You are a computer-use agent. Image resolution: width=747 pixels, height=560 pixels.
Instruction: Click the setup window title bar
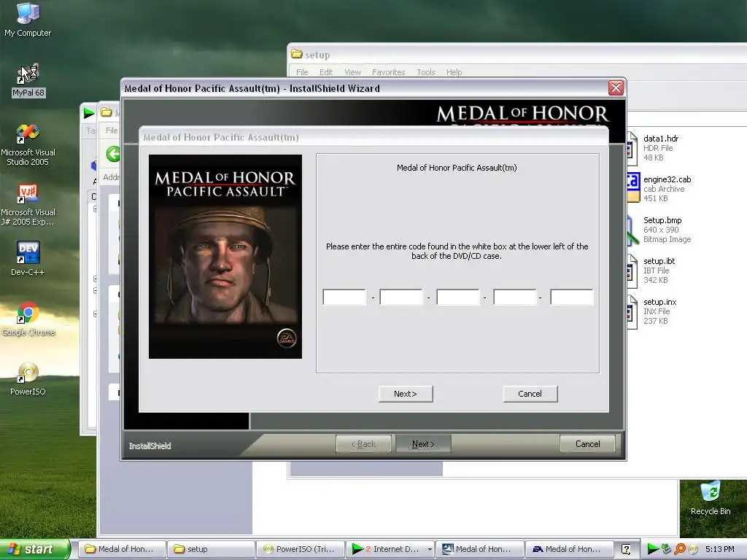click(517, 55)
